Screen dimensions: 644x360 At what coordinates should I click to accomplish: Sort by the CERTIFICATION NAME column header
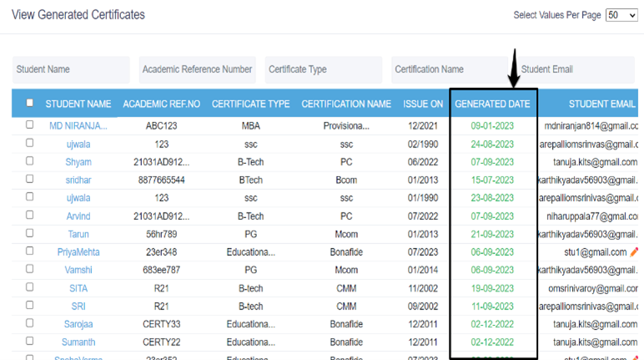346,104
